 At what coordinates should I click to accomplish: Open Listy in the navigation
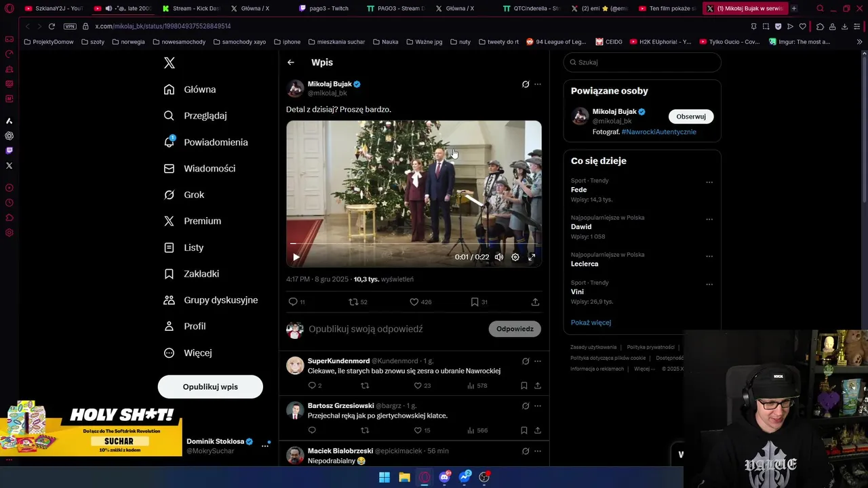(x=184, y=247)
